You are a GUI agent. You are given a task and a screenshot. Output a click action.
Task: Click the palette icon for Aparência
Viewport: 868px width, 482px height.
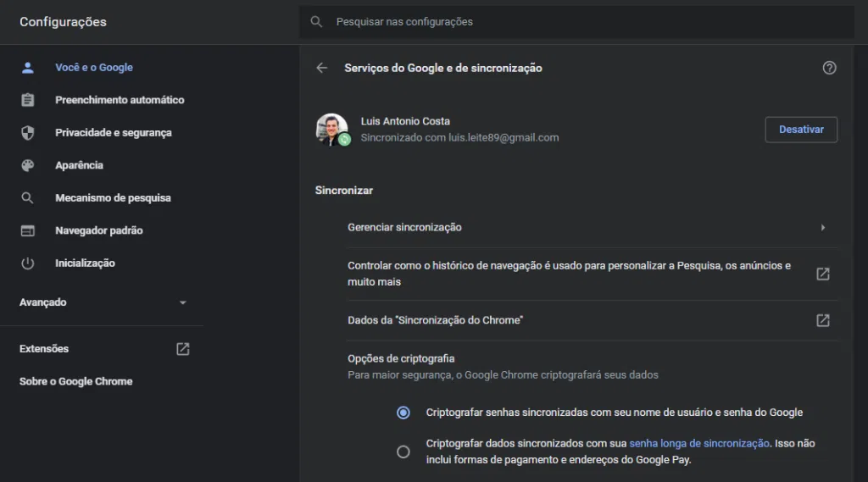[28, 165]
